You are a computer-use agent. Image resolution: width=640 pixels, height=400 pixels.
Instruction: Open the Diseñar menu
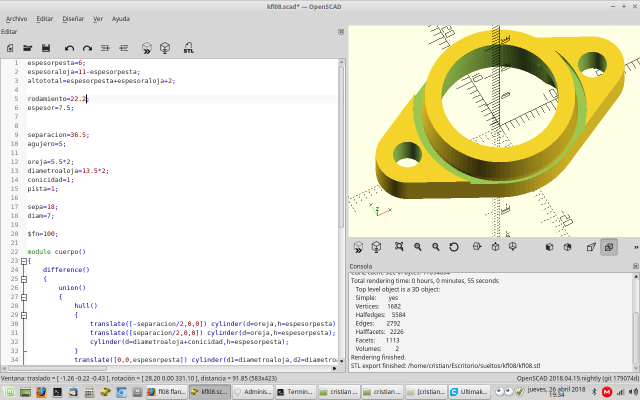tap(73, 19)
